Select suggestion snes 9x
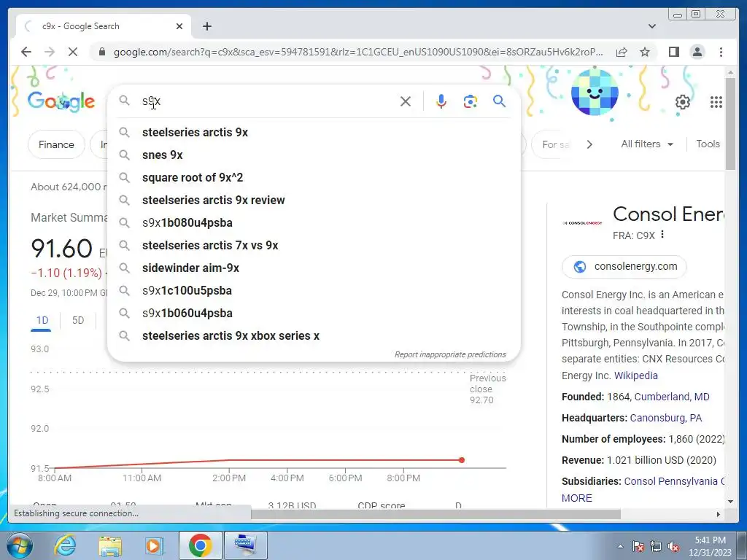This screenshot has height=560, width=747. (314, 155)
